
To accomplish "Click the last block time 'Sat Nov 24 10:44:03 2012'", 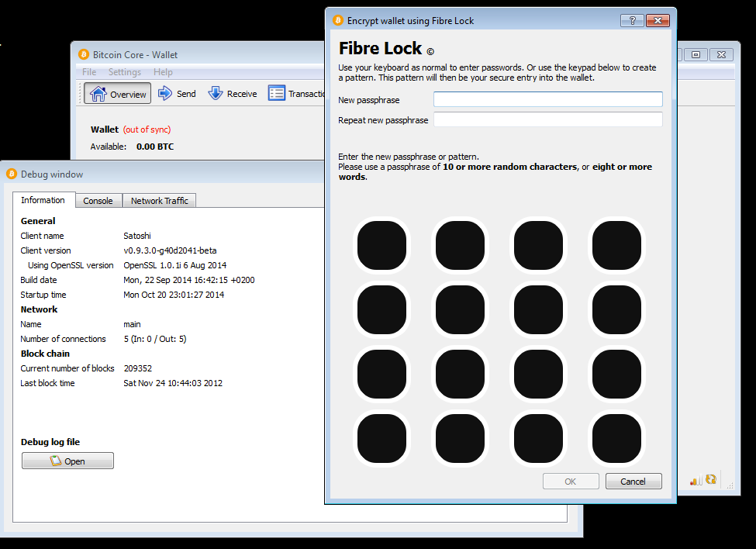I will 173,383.
